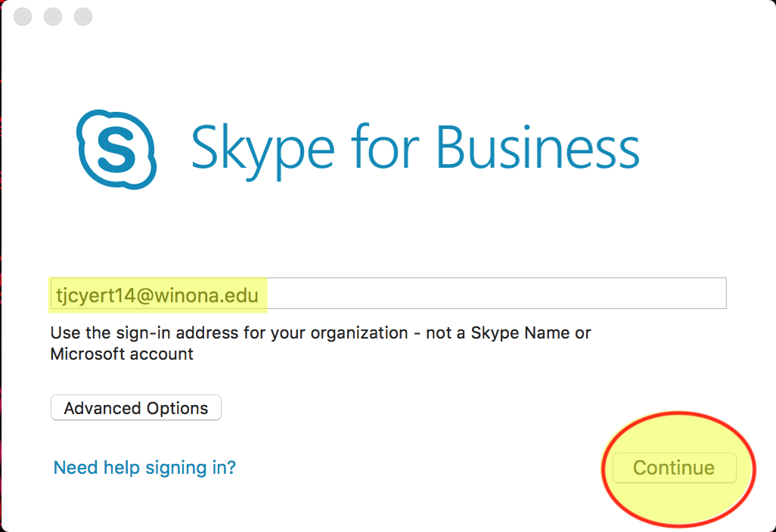Click the tjcyert14@winona.edu text in the field
Screen dimensions: 776x532
157,295
